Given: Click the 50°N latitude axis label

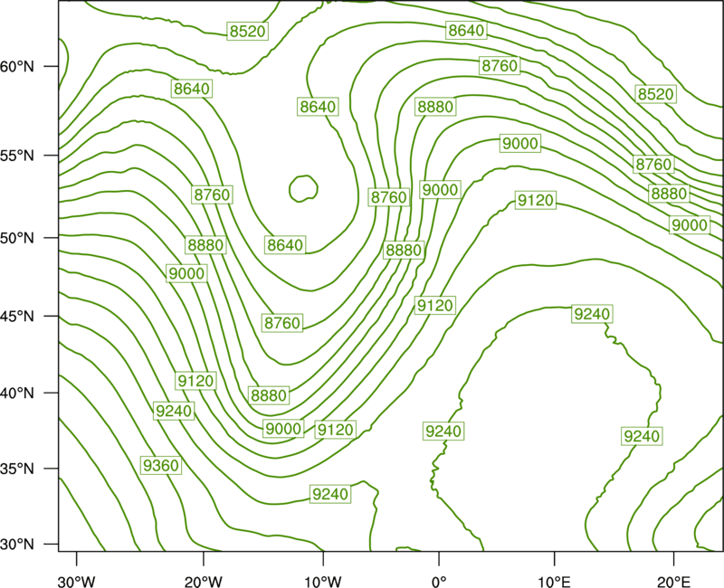Looking at the screenshot, I should tap(17, 238).
